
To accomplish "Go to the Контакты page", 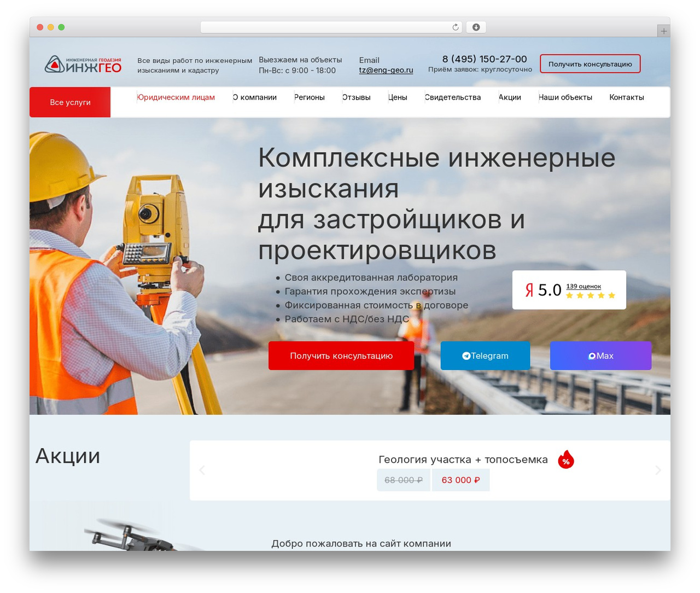I will coord(627,97).
